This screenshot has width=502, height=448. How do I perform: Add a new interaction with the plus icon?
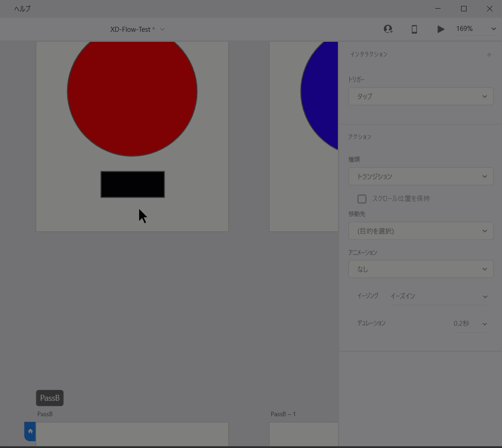(489, 55)
